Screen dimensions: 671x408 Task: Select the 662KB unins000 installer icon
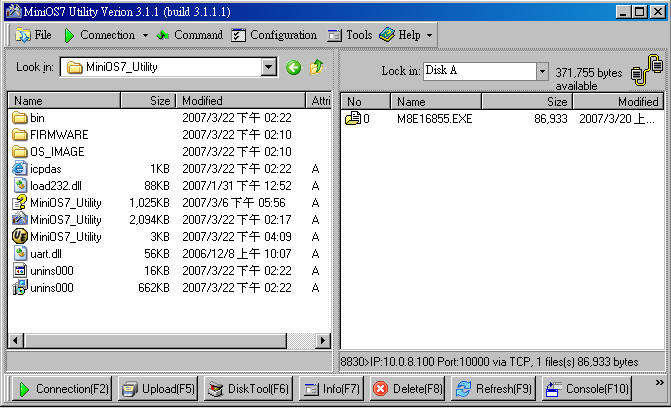(x=19, y=287)
